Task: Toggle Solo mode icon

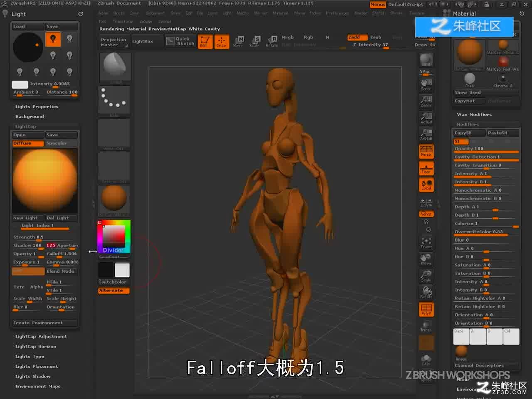Action: tap(426, 360)
